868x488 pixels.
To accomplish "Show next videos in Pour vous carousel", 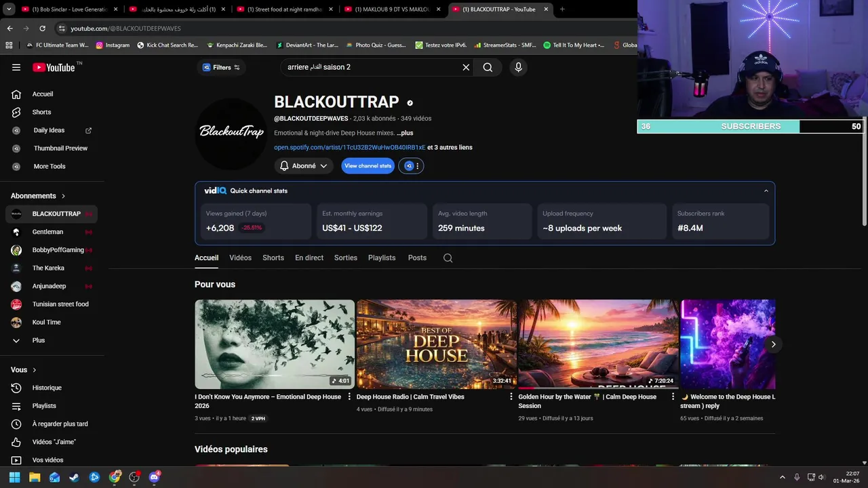I will click(773, 344).
